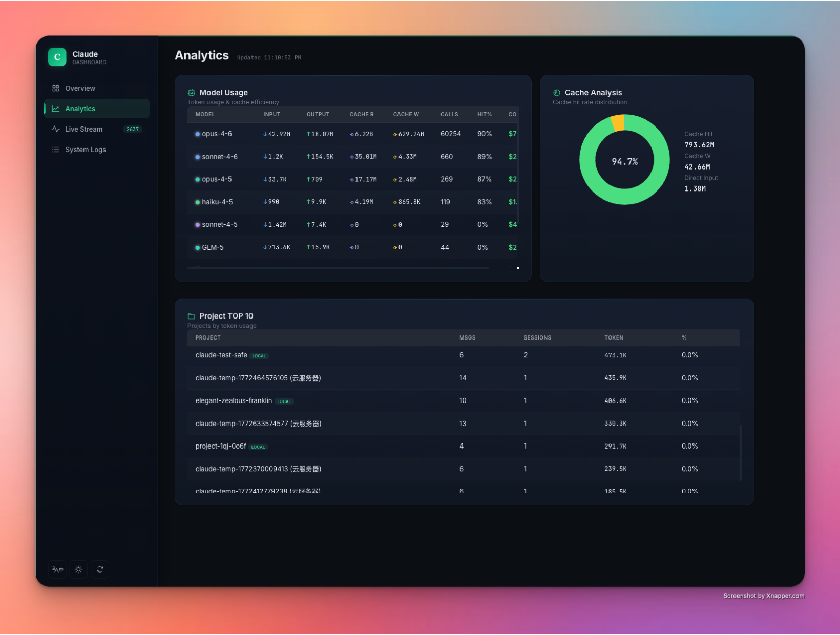
Task: Click the OUTPUT column header
Action: pos(318,114)
